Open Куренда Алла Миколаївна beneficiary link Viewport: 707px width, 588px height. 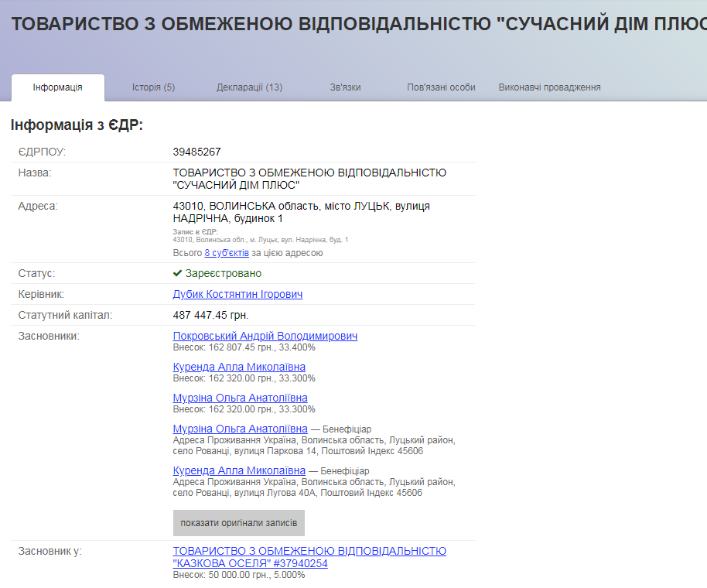tap(239, 470)
